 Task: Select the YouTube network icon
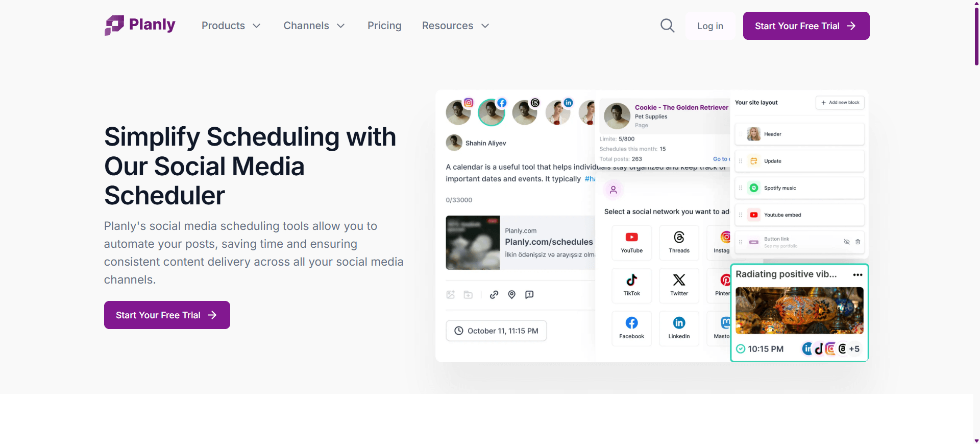(x=631, y=238)
